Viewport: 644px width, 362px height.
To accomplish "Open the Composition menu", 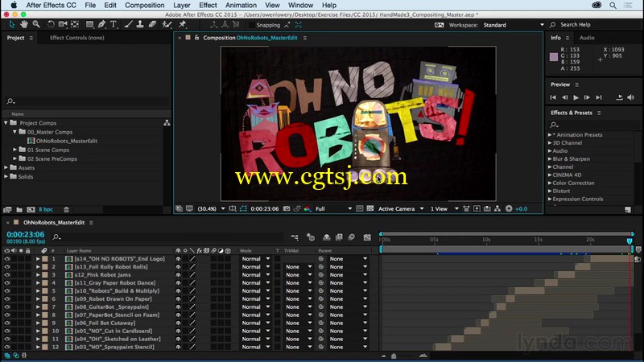I will (145, 6).
